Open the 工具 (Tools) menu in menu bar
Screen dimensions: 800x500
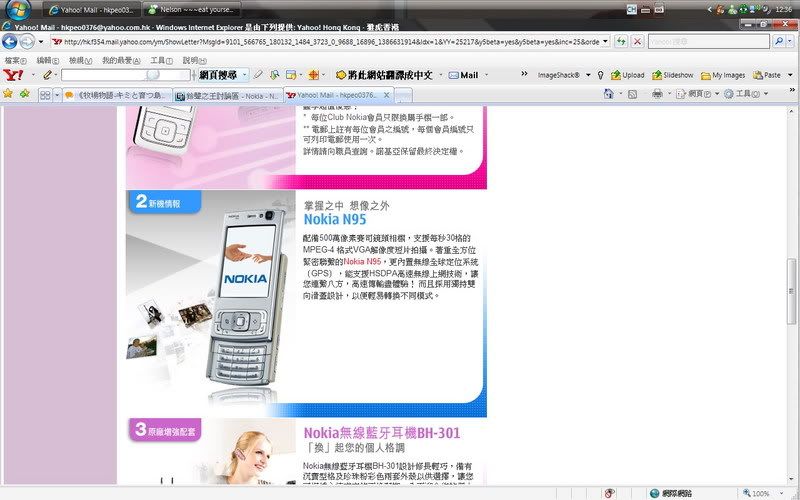(161, 60)
